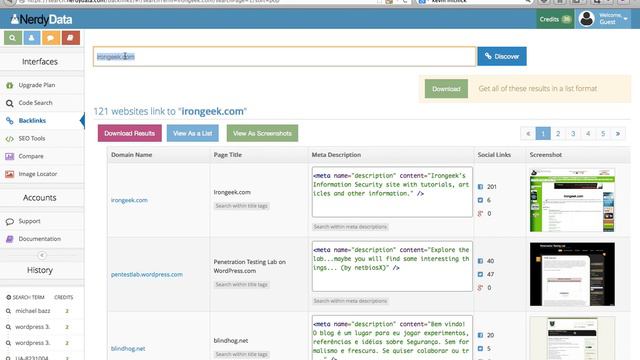Click Twitter icon with count 6
This screenshot has height=360, width=640.
pyautogui.click(x=480, y=200)
